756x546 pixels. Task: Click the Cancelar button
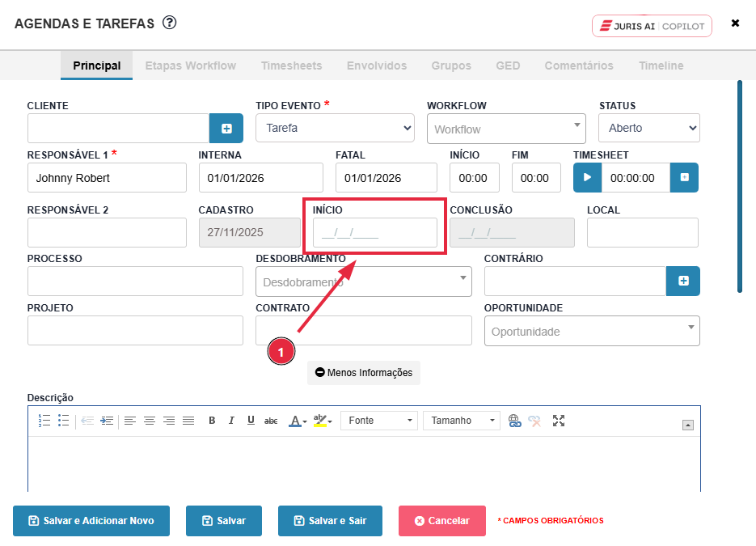(441, 521)
